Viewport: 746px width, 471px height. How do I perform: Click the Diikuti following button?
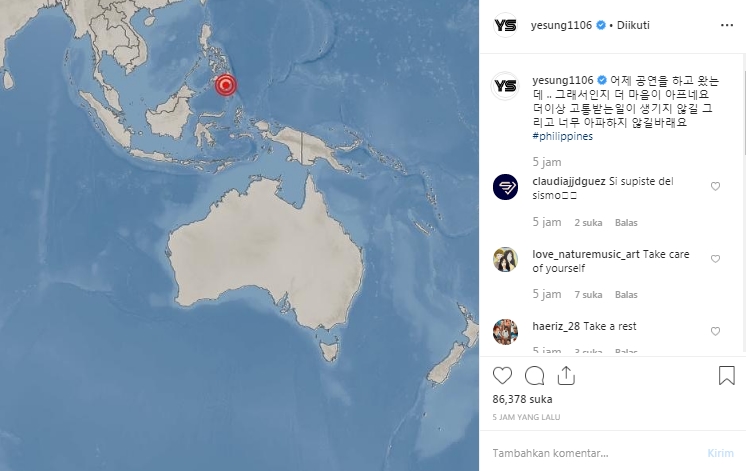[633, 25]
